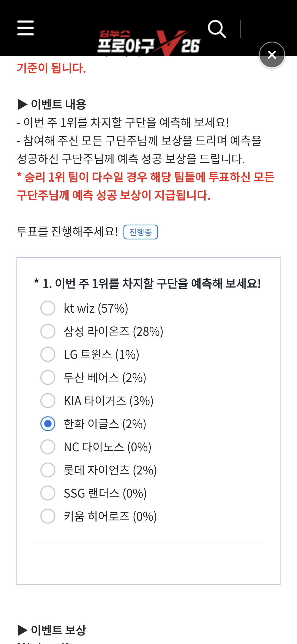Screen dimensions: 297x644
Task: Choose 삼성 라이온즈 radio option
Action: tap(48, 331)
